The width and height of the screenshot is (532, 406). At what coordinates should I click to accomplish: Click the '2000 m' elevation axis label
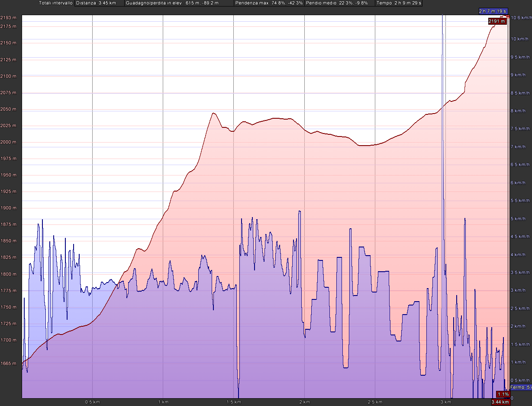pos(9,142)
